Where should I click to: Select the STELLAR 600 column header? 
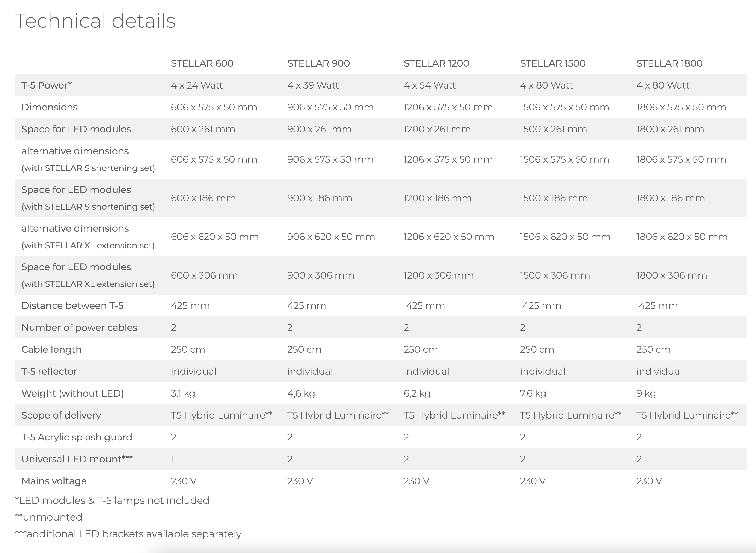coord(202,63)
